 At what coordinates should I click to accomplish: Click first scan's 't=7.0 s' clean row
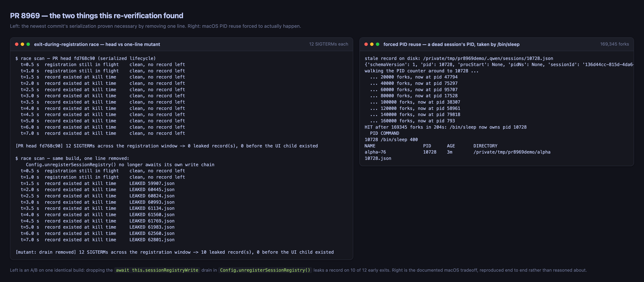[x=103, y=133]
